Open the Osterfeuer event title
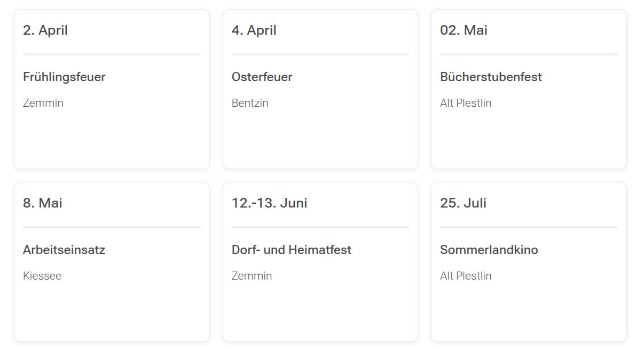The image size is (644, 350). point(262,77)
